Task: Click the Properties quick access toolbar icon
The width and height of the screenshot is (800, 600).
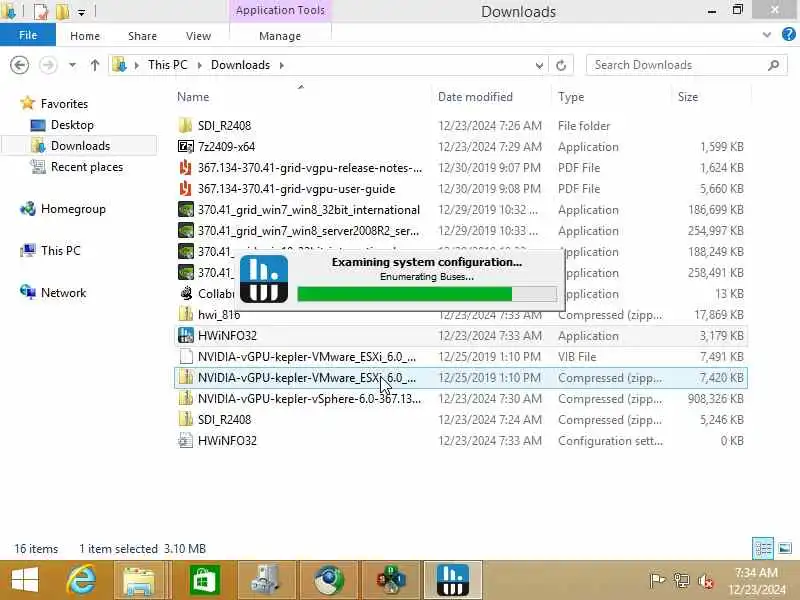Action: tap(40, 11)
